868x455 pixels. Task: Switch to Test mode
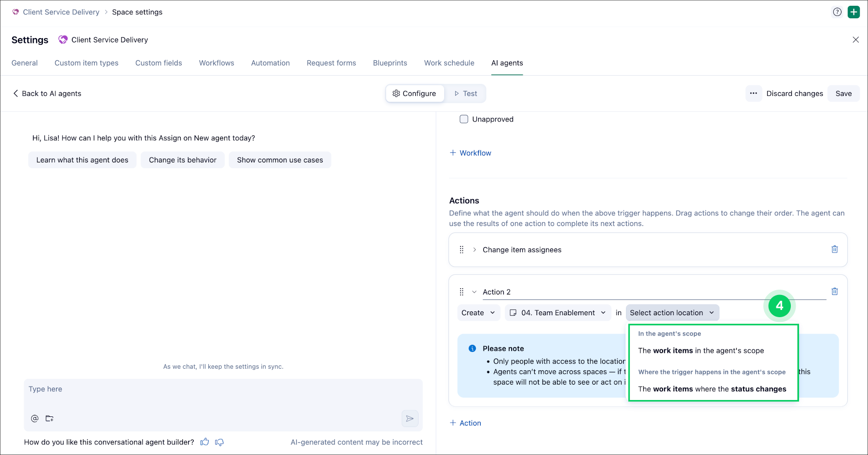(465, 94)
